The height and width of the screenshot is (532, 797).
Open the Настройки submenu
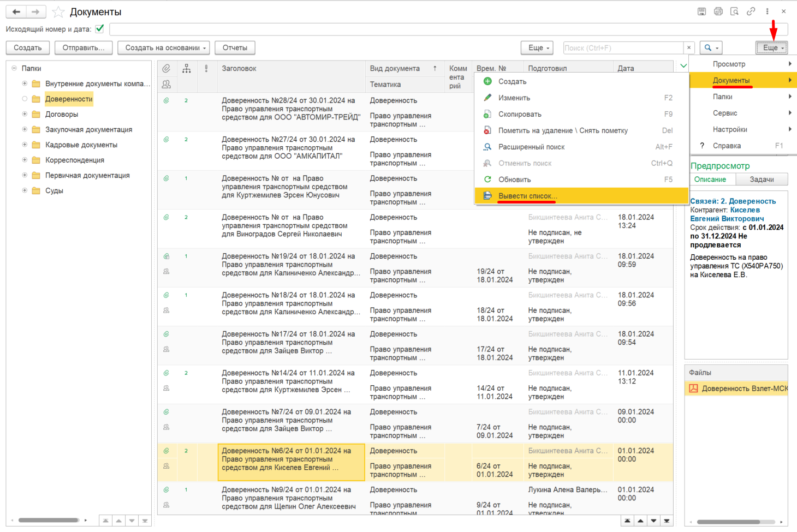pos(744,129)
